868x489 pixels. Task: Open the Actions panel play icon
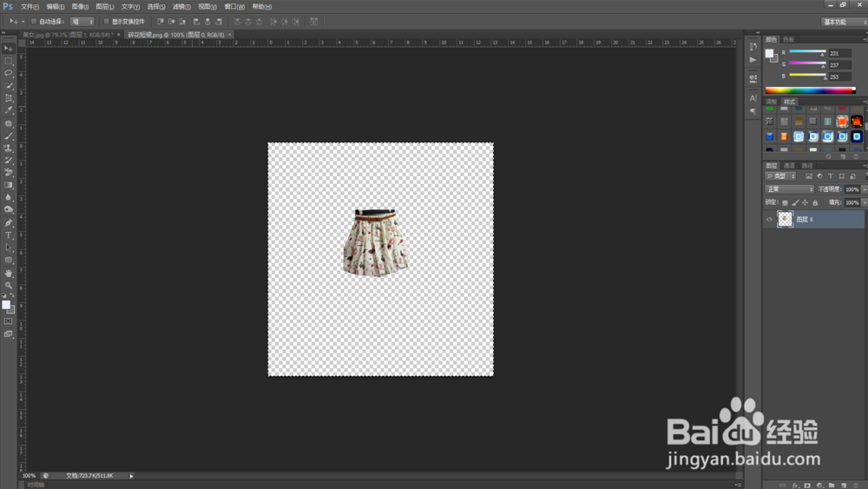coord(753,59)
